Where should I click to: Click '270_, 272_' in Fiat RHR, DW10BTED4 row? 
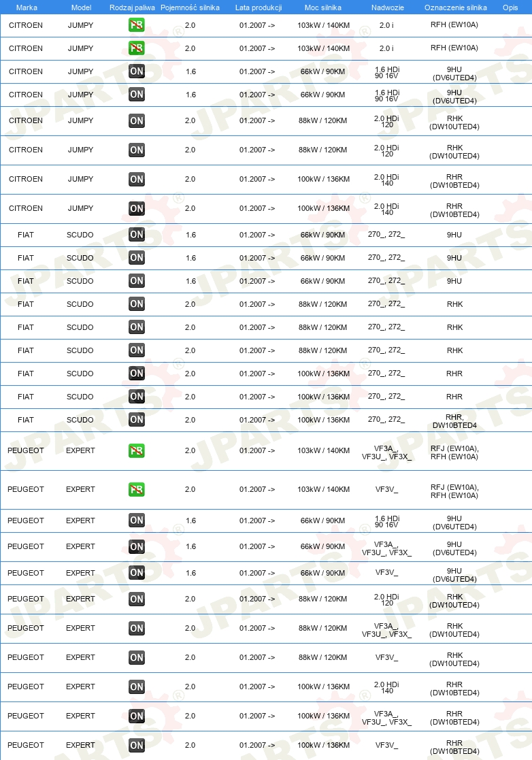pos(386,419)
